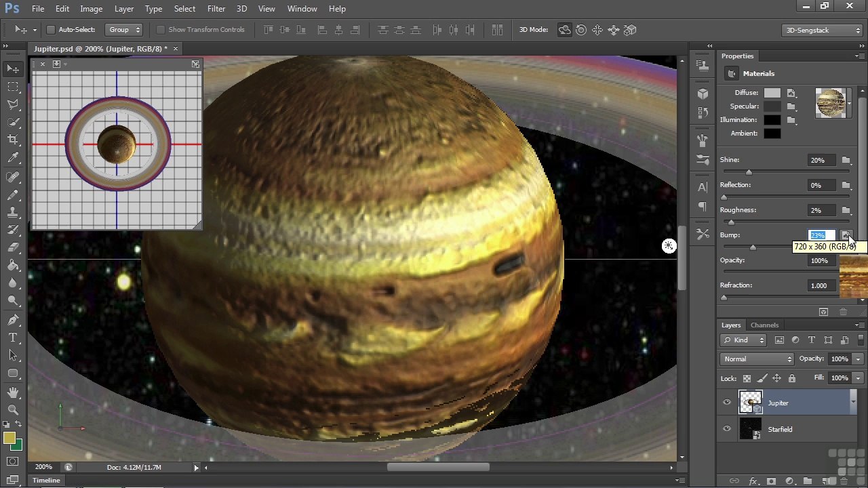
Task: Open the layer Opacity slider dropdown
Action: 858,359
